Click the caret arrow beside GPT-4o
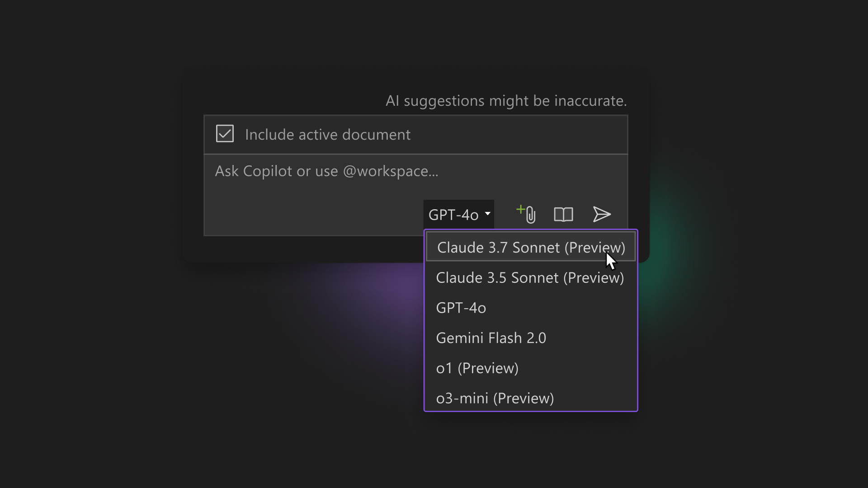This screenshot has width=868, height=488. tap(488, 214)
